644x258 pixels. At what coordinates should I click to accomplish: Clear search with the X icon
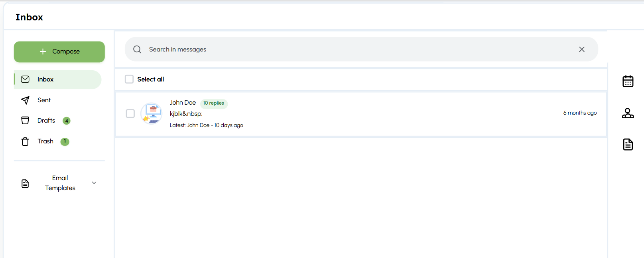581,49
